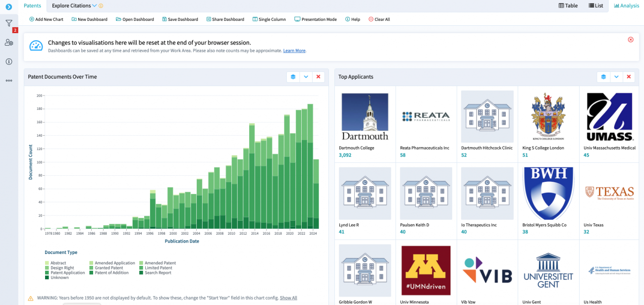Select Paulsen Keith D building icon

tap(426, 194)
